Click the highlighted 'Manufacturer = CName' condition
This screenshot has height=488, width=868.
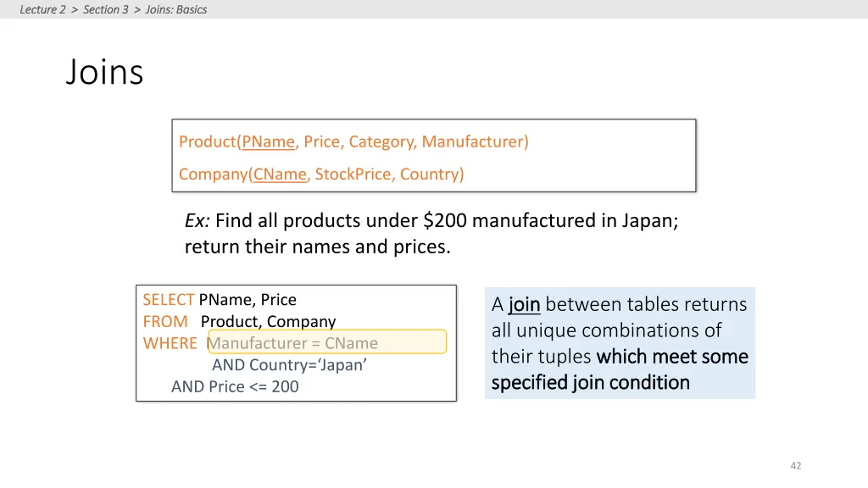click(292, 343)
